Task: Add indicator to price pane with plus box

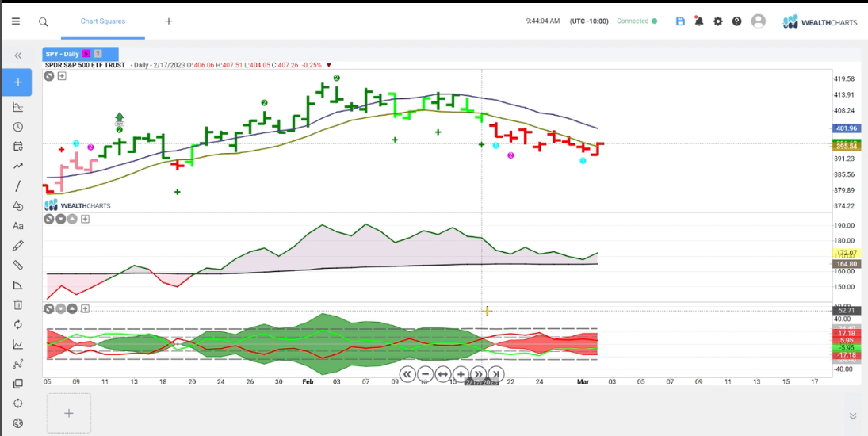Action: [x=62, y=76]
